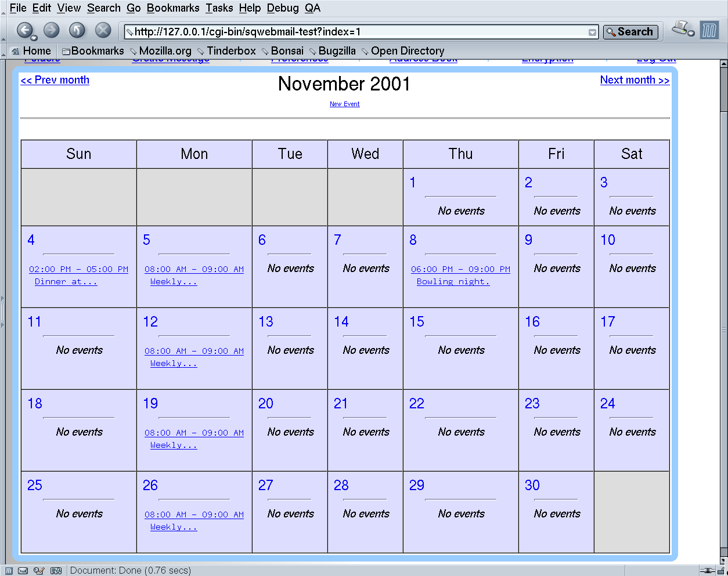This screenshot has height=576, width=728.
Task: Toggle the online/offline connection icon
Action: tap(707, 571)
